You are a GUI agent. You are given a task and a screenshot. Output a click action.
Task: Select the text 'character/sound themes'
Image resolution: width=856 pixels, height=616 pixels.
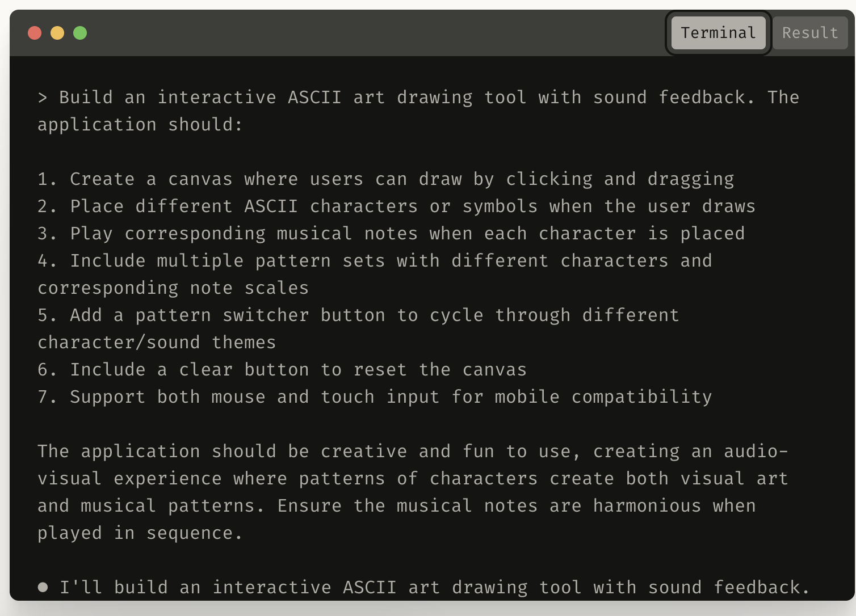(x=157, y=343)
